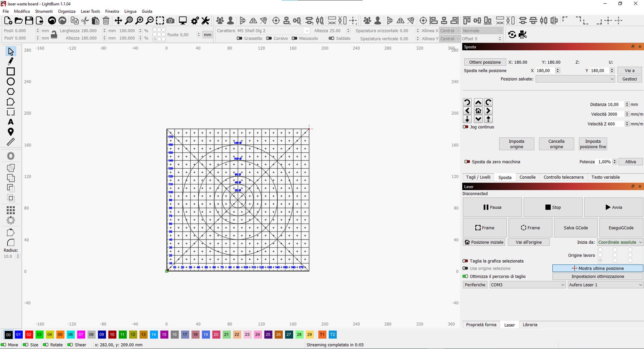Screen dimensions: 644x349
Task: Open Device Settings wrench icon
Action: [206, 21]
